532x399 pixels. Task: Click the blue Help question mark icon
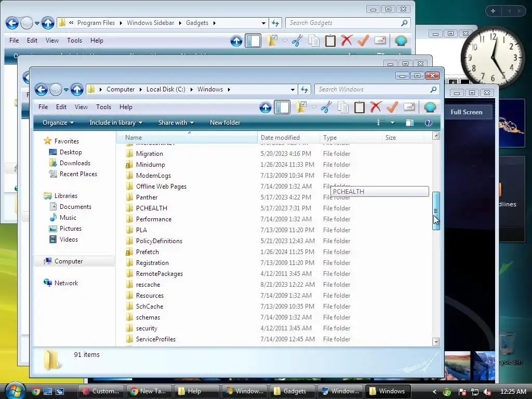click(429, 123)
